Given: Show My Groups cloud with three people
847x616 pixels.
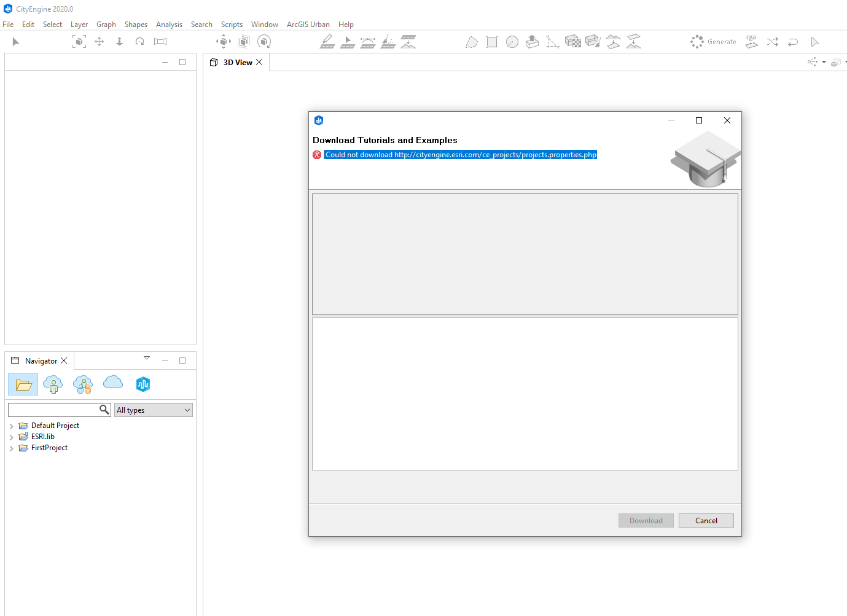Looking at the screenshot, I should pos(83,384).
